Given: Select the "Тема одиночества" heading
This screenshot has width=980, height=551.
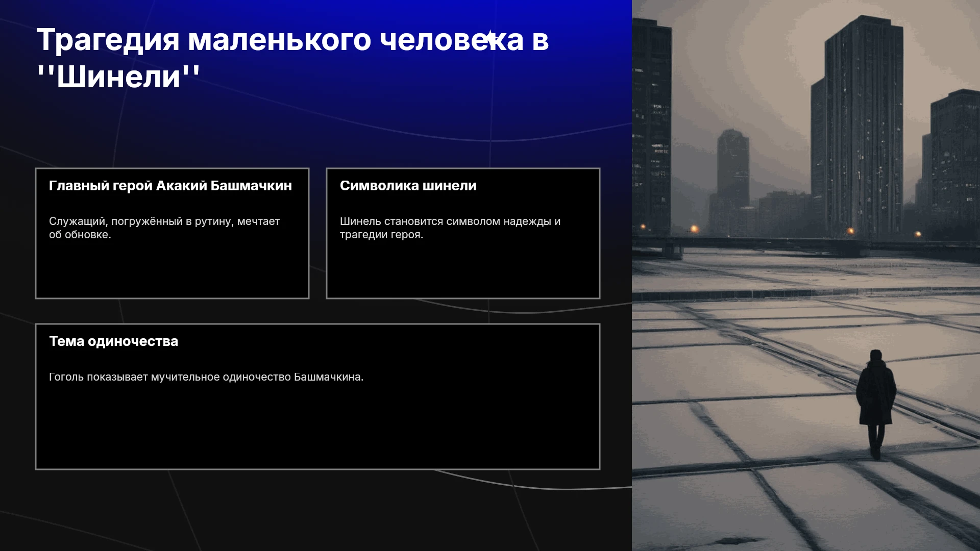Looking at the screenshot, I should tap(113, 341).
